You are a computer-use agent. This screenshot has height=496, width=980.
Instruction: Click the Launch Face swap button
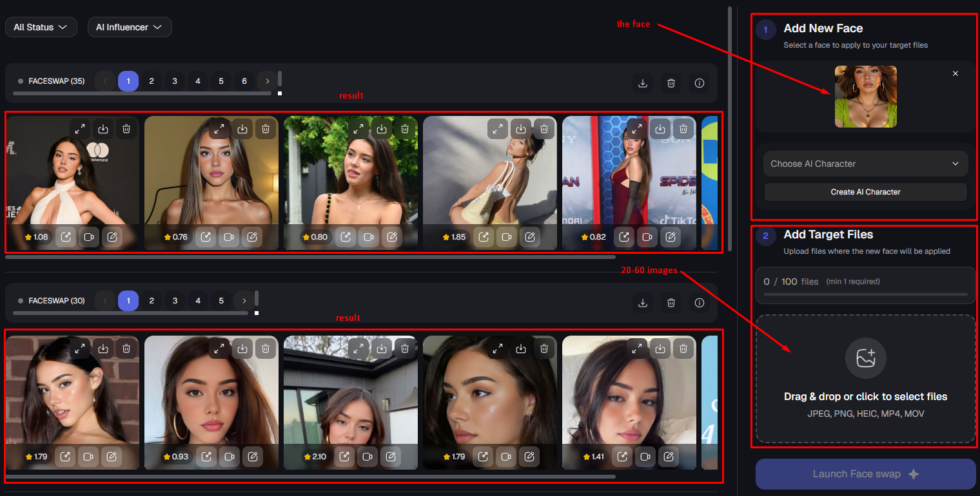coord(865,474)
